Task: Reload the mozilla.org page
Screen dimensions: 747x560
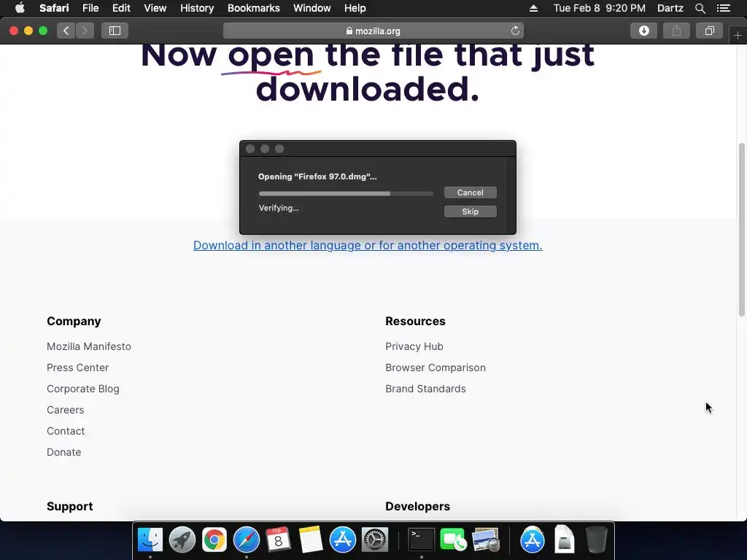Action: tap(515, 31)
